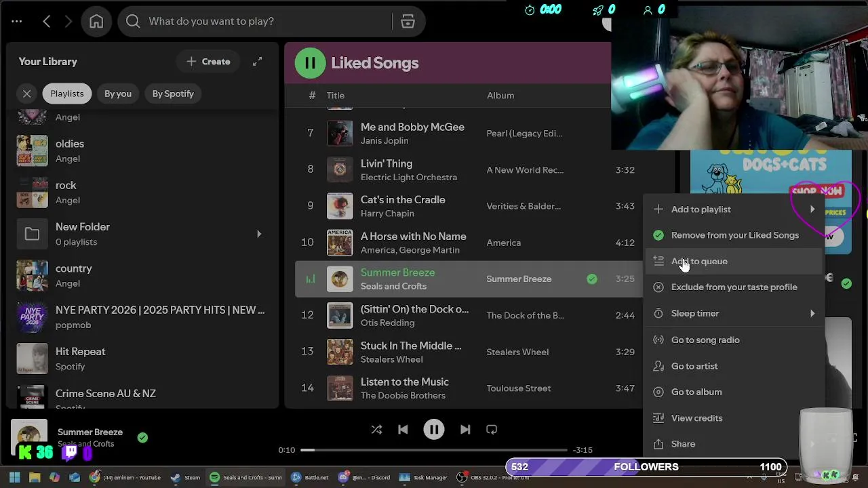Open Hit Repeat playlist
The width and height of the screenshot is (868, 488).
click(142, 359)
